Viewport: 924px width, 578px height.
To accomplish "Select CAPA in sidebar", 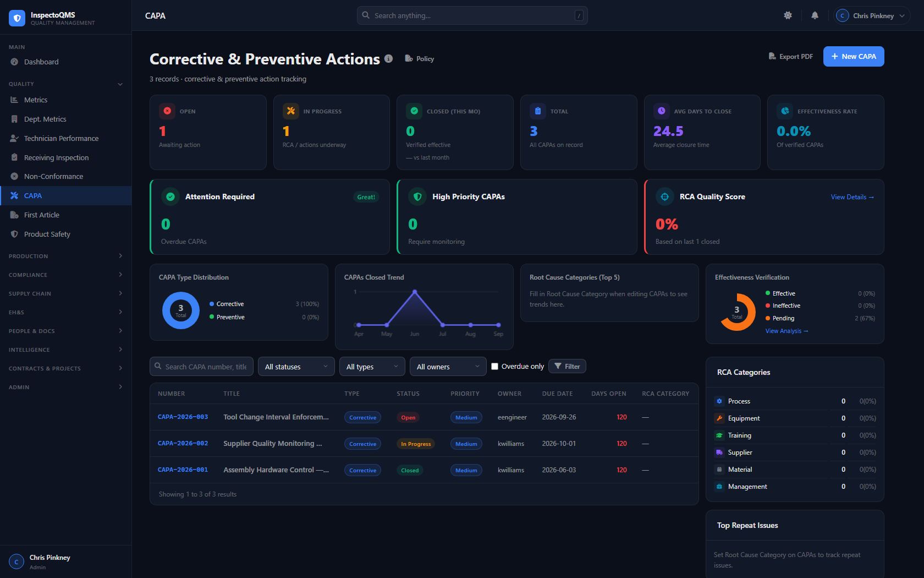I will coord(65,195).
